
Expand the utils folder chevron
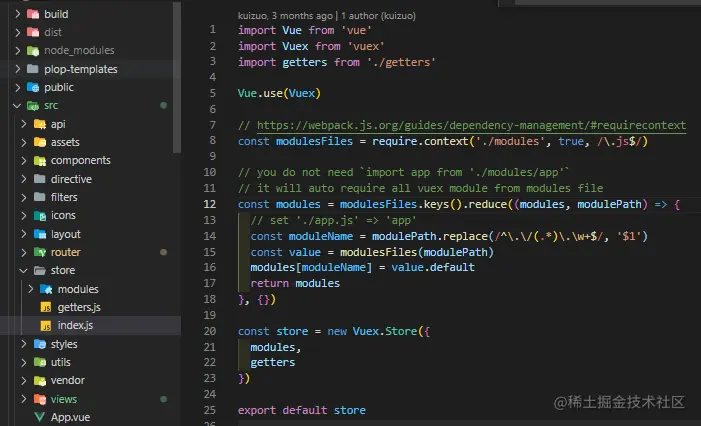24,362
